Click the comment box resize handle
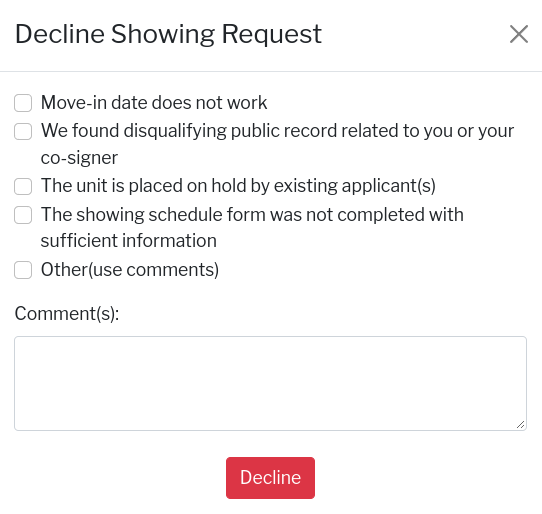 521,425
